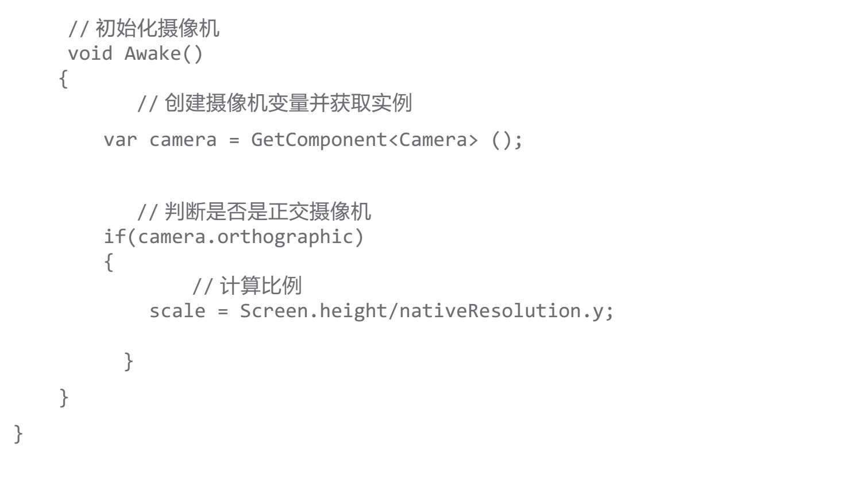Viewport: 868px width, 485px height.
Task: Click the scale variable name
Action: point(178,311)
